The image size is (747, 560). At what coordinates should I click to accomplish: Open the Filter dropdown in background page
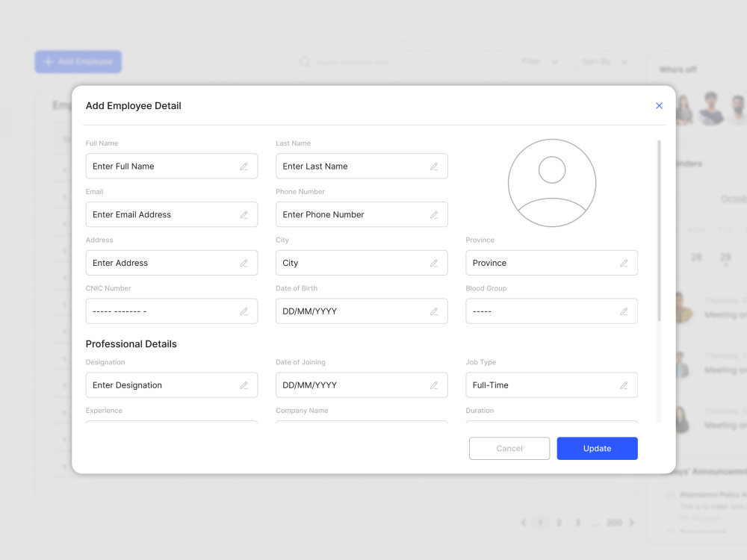pos(540,62)
